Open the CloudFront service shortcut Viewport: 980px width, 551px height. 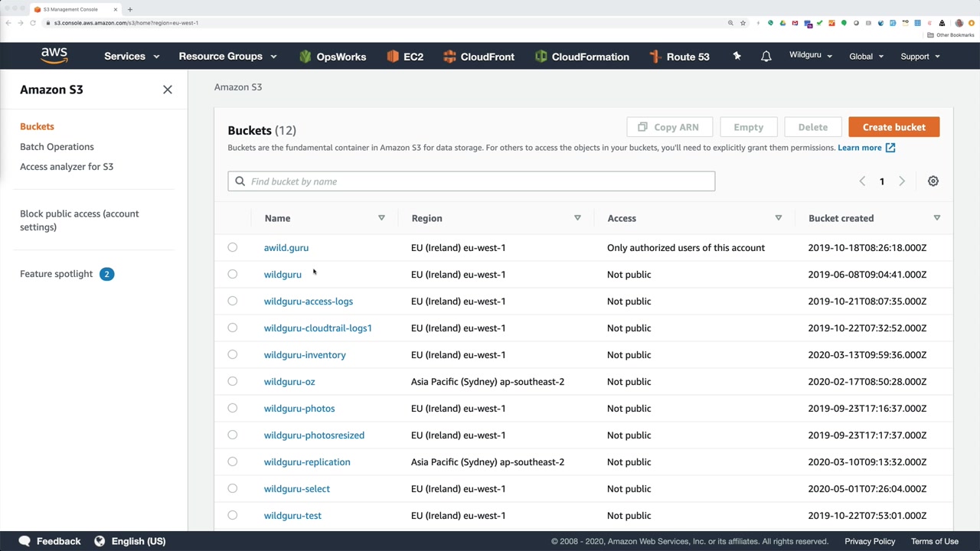[479, 57]
